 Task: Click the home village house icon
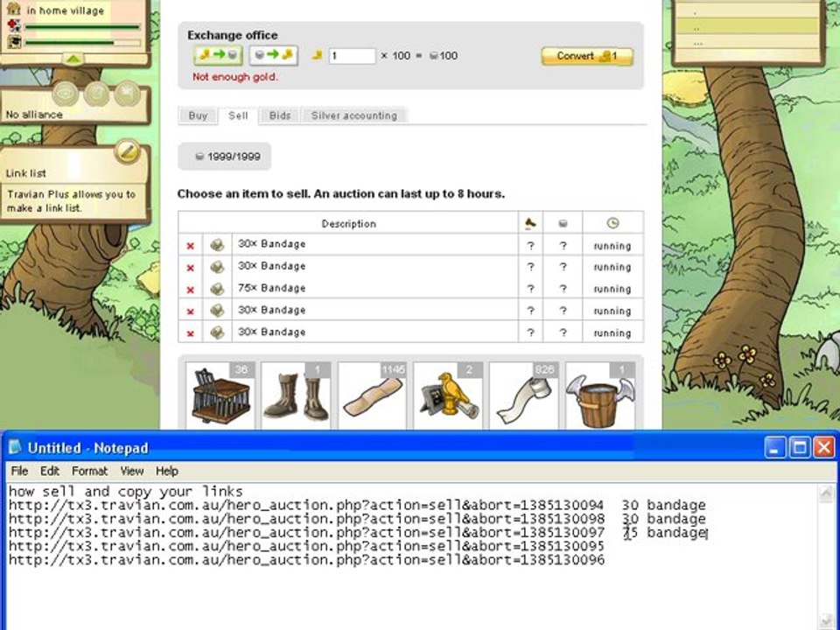[x=13, y=9]
